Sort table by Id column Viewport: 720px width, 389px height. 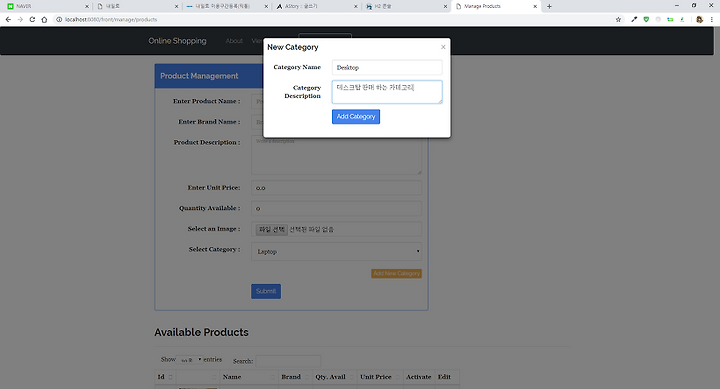[x=165, y=377]
